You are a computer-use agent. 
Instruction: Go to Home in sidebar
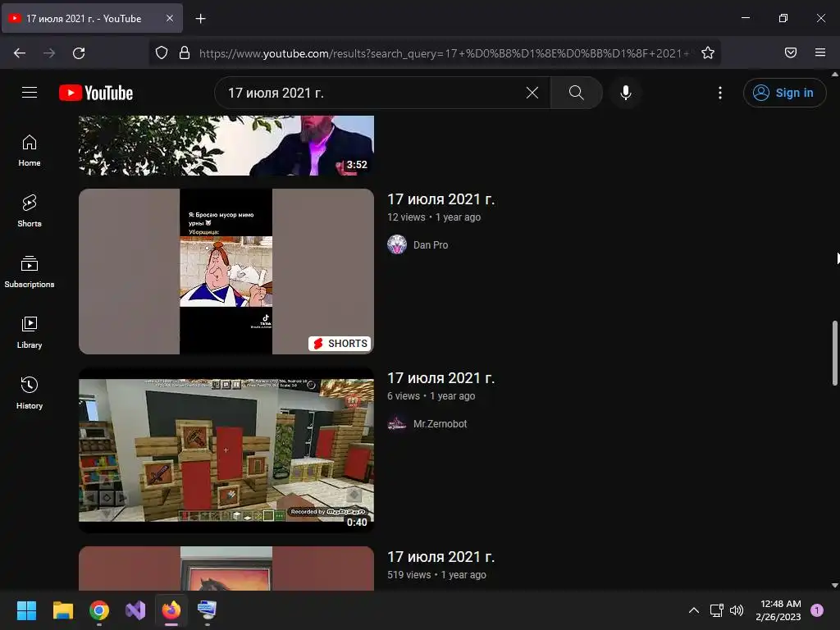(30, 151)
